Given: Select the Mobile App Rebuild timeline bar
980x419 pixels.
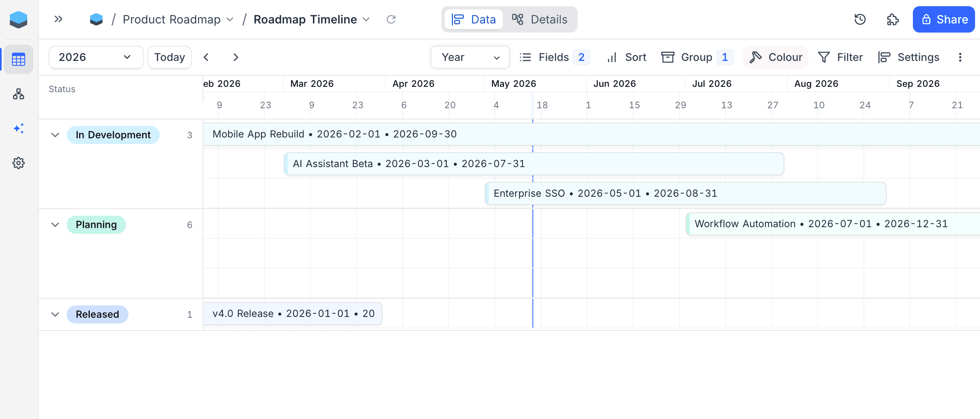Looking at the screenshot, I should click(x=591, y=134).
